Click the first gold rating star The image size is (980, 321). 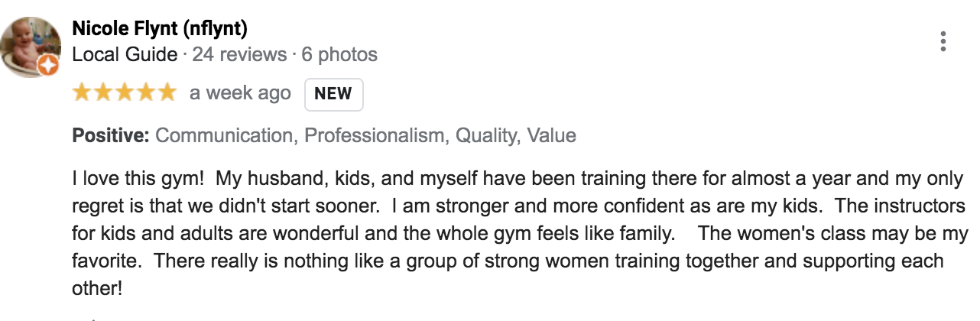click(82, 93)
